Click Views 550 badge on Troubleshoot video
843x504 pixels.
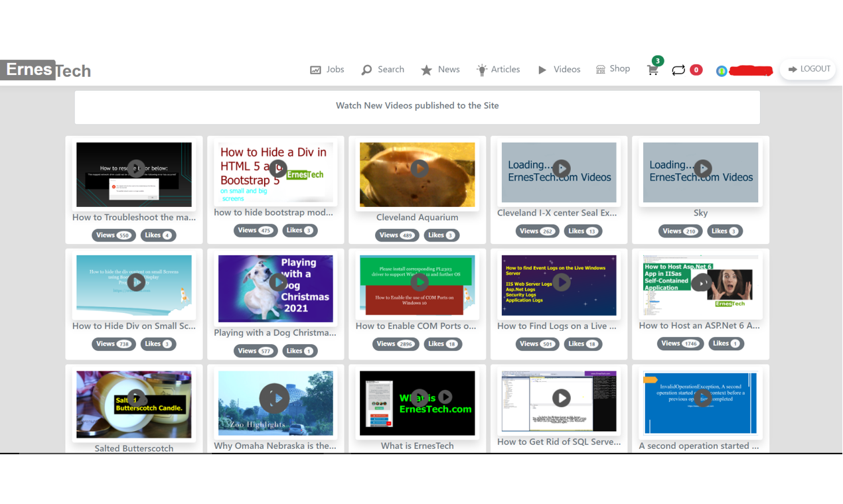click(114, 235)
